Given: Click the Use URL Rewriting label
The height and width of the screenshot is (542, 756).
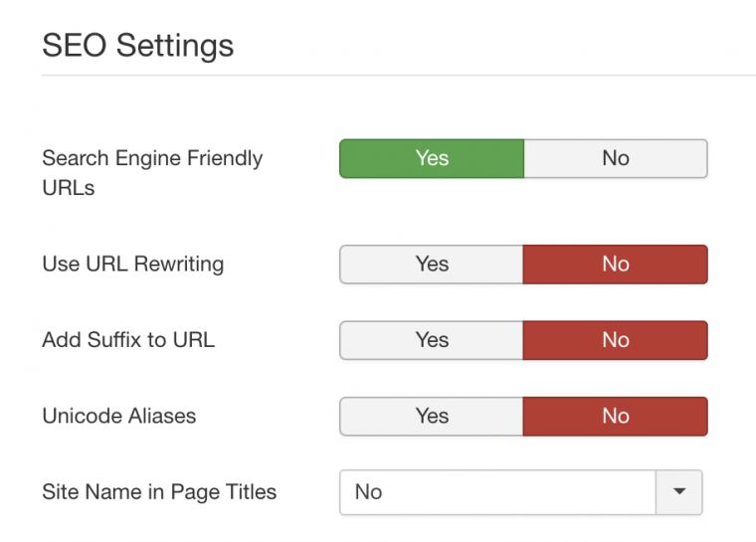Looking at the screenshot, I should coord(132,265).
